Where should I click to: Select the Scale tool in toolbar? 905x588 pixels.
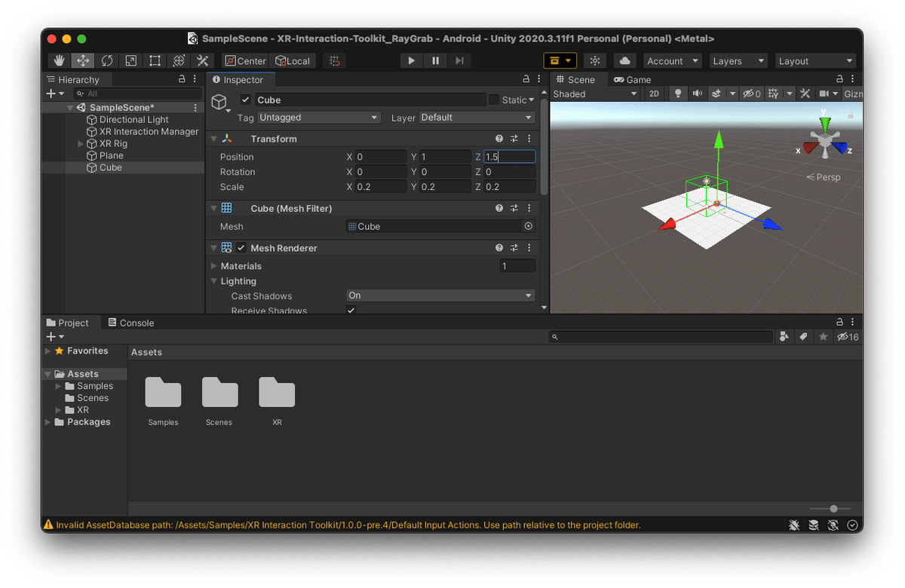(130, 61)
